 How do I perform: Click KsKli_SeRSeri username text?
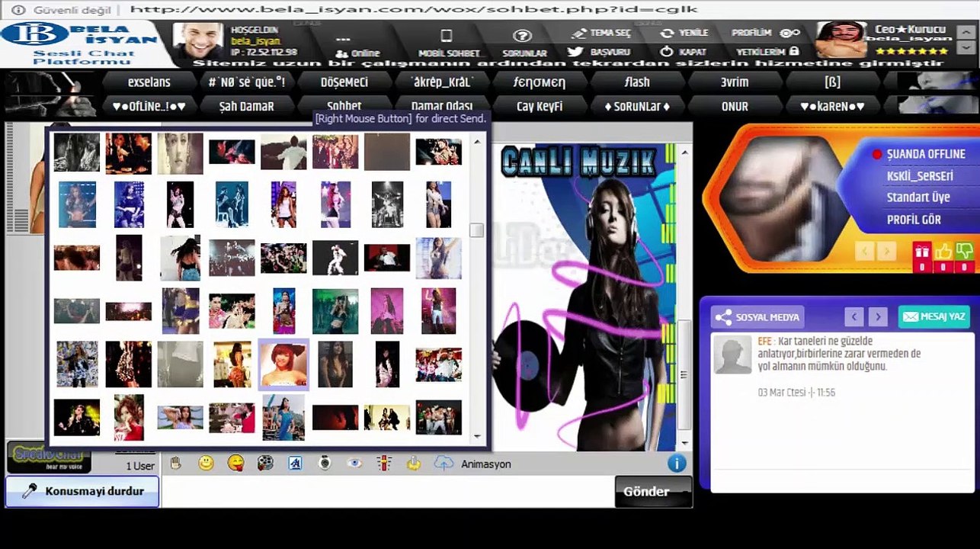[920, 176]
